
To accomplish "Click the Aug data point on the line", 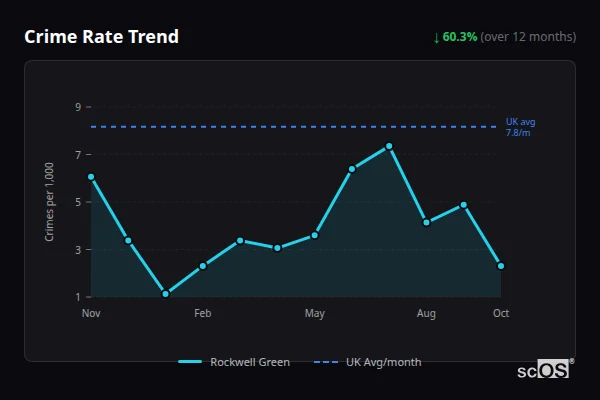I will (x=426, y=222).
